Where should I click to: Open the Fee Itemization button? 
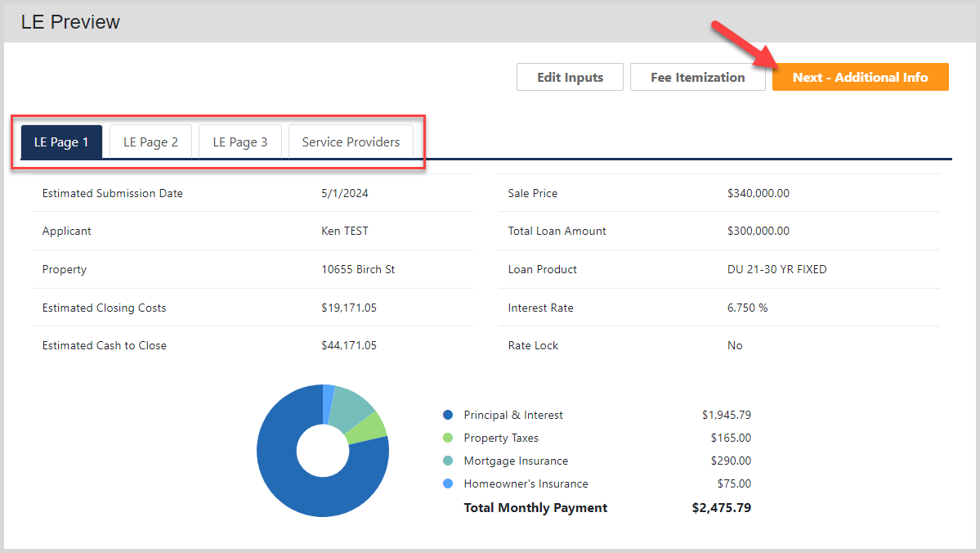pos(697,77)
